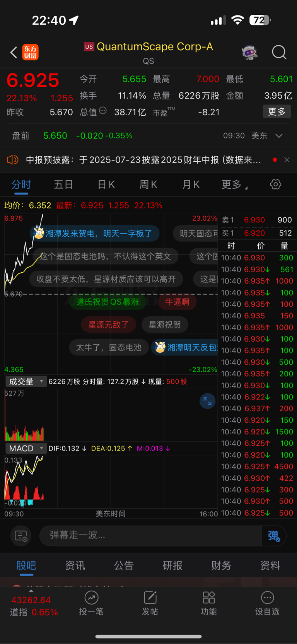Tap the speaker announcement icon
Screen dimensions: 297x644
click(13, 160)
